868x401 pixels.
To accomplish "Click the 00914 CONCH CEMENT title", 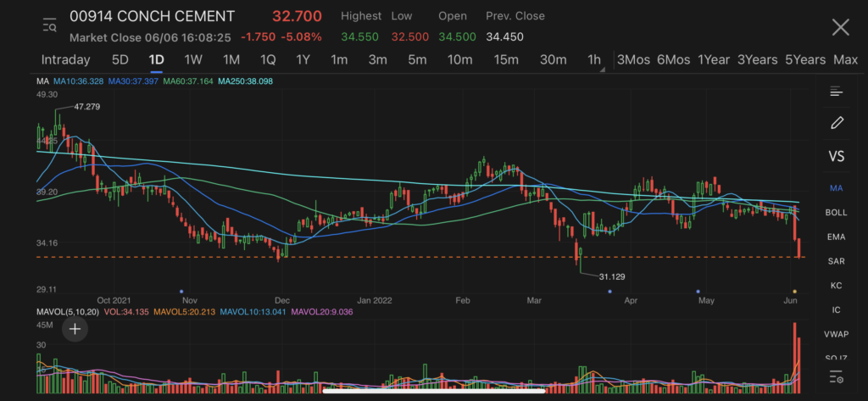I will (152, 17).
